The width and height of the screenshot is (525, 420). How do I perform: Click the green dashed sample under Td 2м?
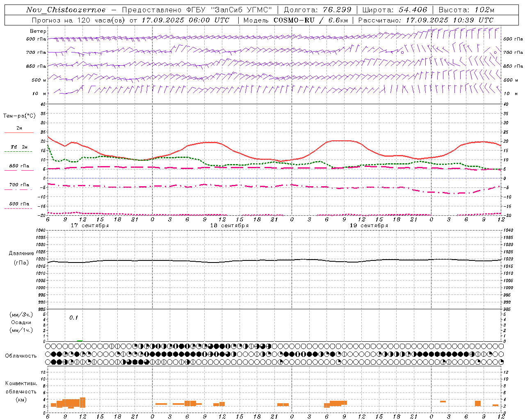[x=18, y=152]
